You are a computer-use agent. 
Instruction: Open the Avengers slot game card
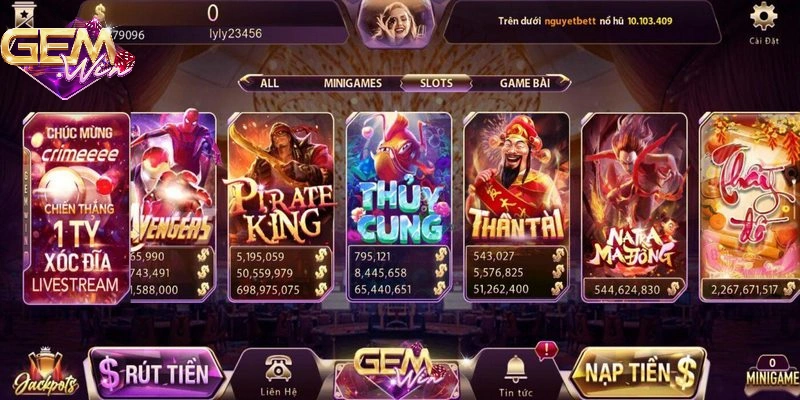(173, 207)
